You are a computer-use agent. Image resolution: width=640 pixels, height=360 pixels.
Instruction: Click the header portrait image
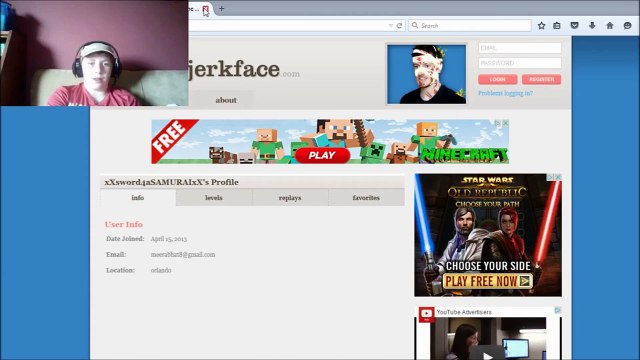[x=427, y=74]
